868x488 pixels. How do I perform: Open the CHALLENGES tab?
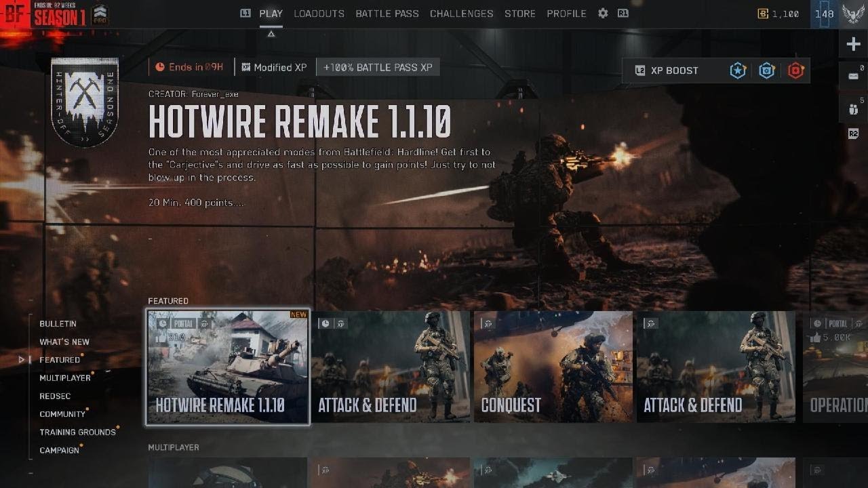tap(462, 14)
